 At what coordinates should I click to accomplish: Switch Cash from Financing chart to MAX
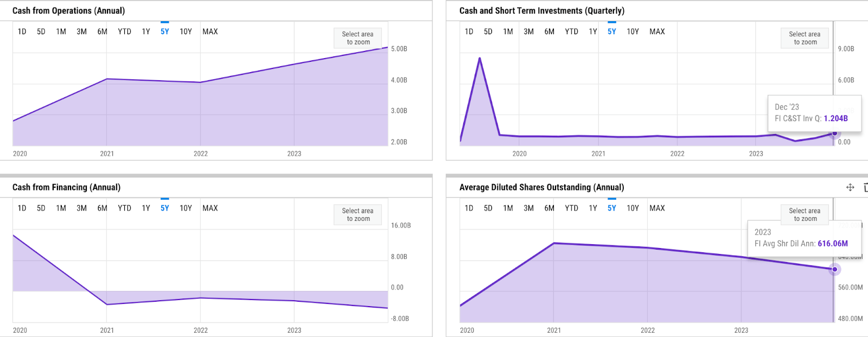(x=210, y=208)
